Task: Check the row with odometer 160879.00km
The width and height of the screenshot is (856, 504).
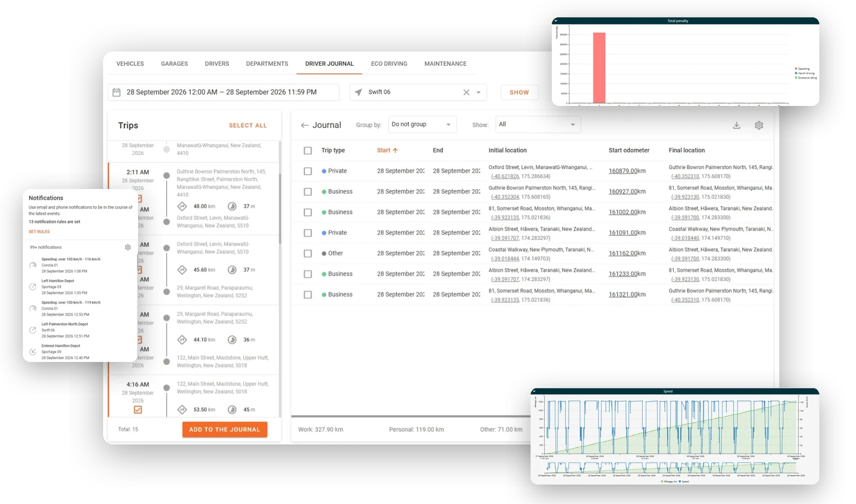Action: click(x=308, y=171)
